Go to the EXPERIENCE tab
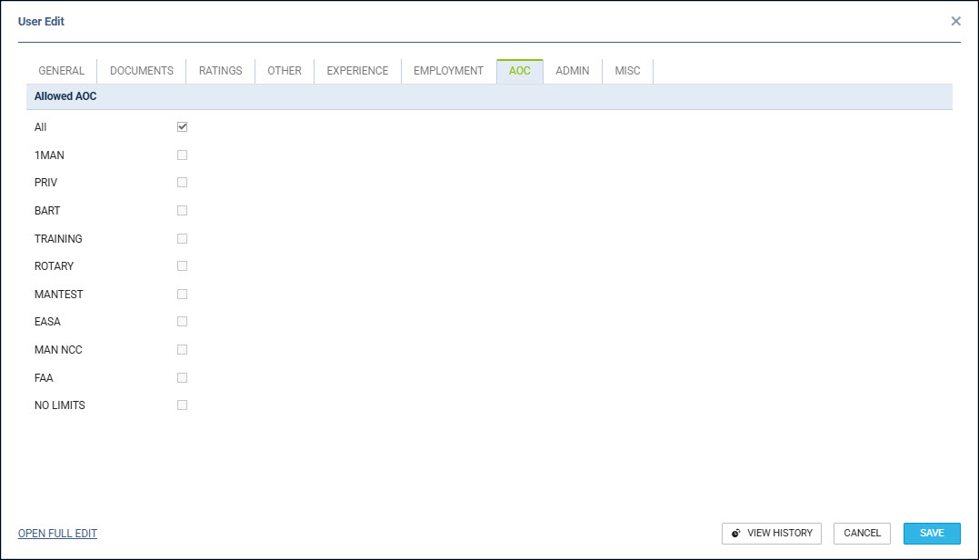Viewport: 979px width, 560px height. click(358, 71)
